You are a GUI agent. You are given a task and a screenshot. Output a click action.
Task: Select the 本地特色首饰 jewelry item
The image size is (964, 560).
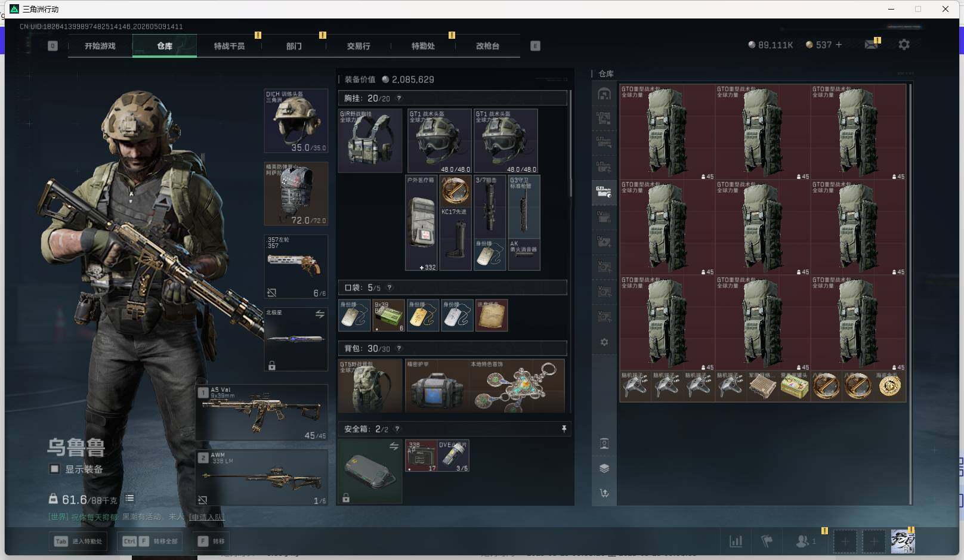tap(517, 385)
